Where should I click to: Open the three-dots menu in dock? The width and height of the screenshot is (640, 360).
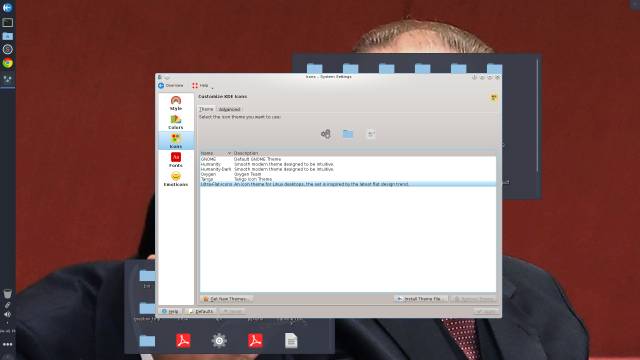[7, 344]
